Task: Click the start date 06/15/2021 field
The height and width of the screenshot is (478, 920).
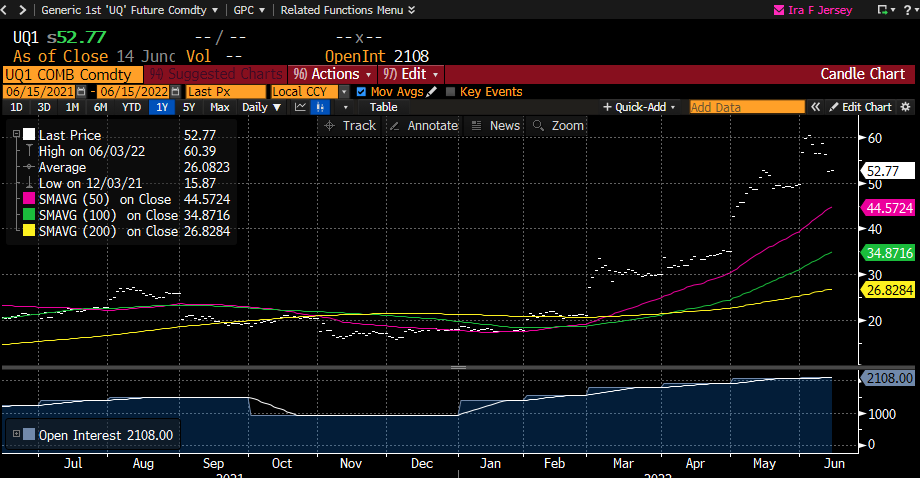Action: click(40, 91)
